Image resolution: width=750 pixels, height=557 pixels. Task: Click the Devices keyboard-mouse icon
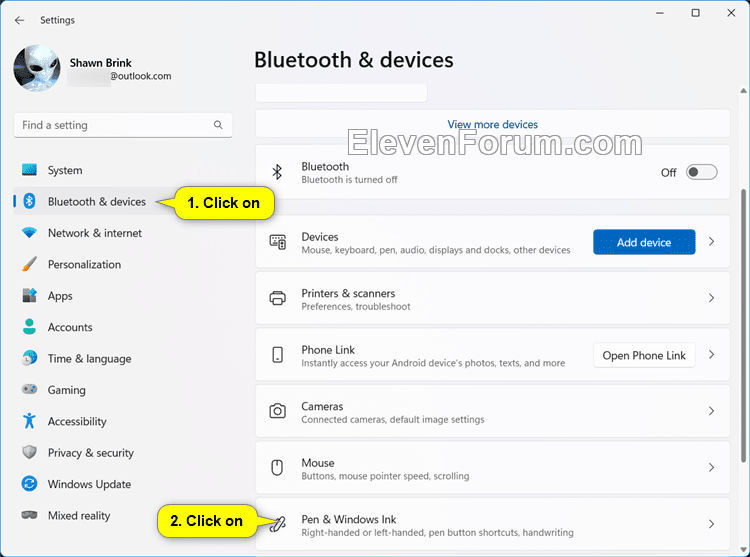click(277, 242)
